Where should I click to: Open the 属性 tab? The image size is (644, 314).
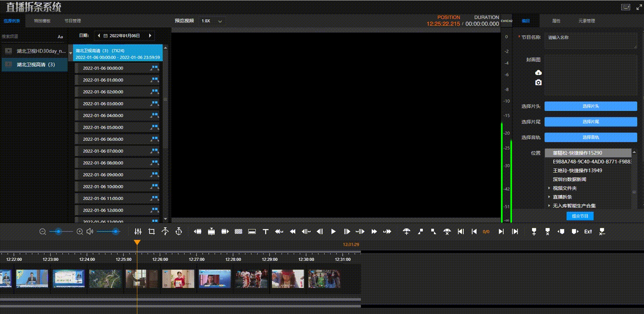pyautogui.click(x=556, y=21)
